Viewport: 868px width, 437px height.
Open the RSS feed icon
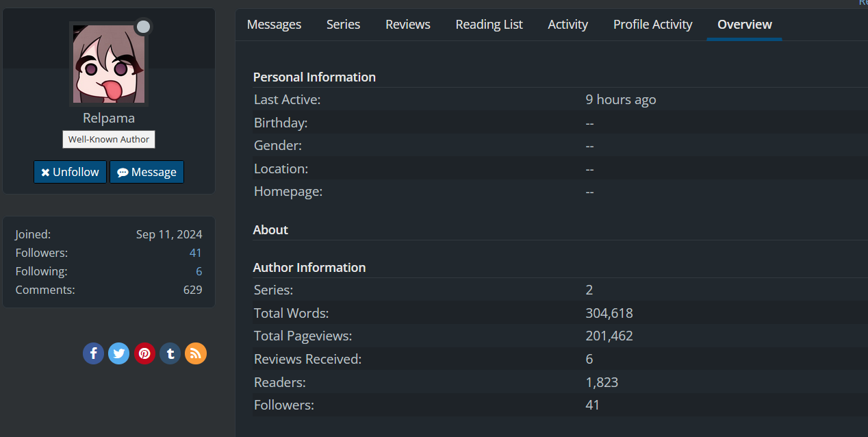[196, 353]
